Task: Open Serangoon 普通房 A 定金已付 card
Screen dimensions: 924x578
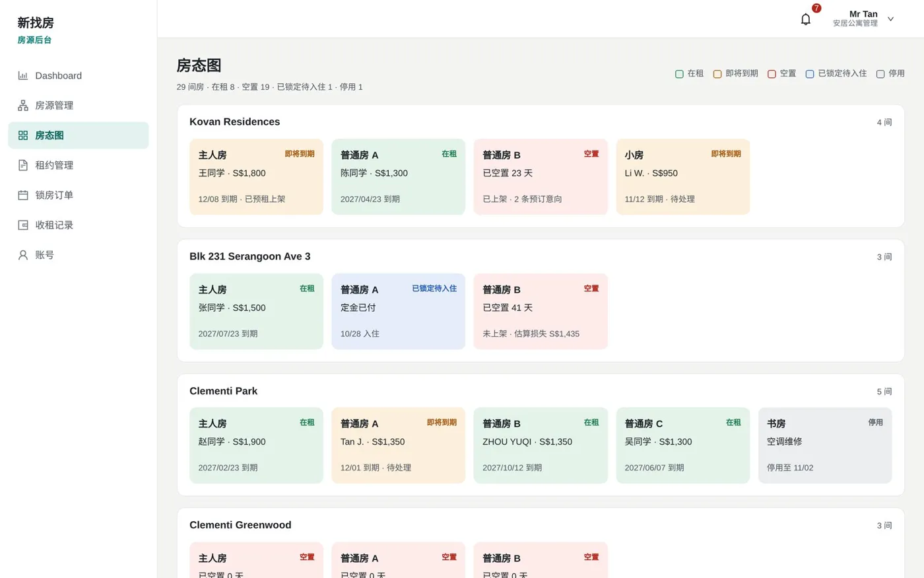Action: (398, 311)
